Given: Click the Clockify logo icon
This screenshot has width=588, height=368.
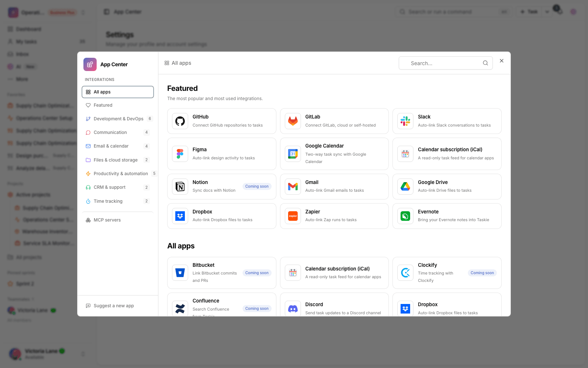Looking at the screenshot, I should [405, 273].
